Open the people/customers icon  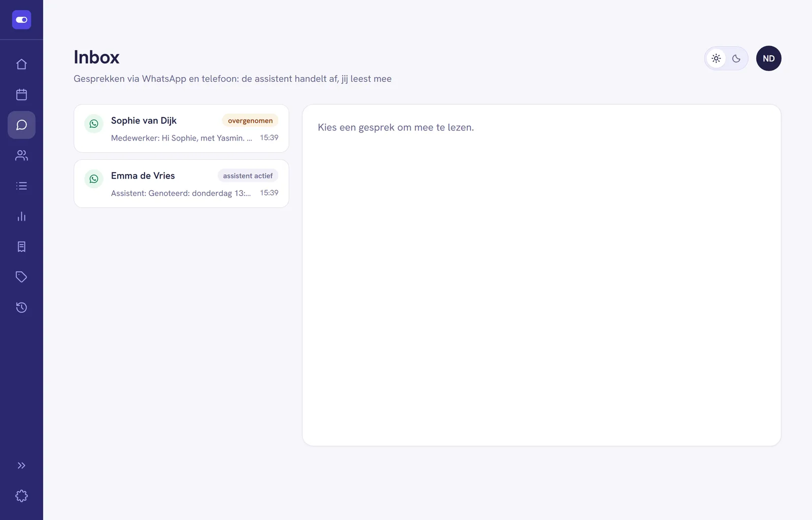click(x=21, y=155)
